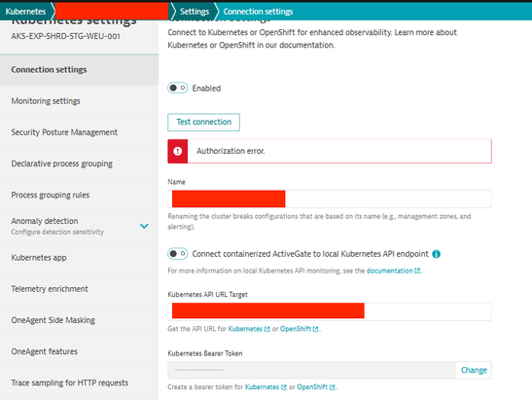Open Kubernetes breadcrumb at top
Image resolution: width=532 pixels, height=400 pixels.
[25, 12]
